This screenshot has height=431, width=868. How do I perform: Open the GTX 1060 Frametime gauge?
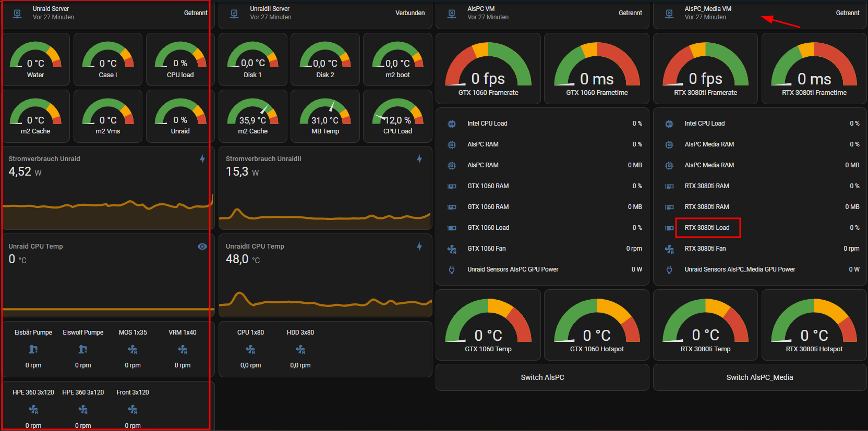pos(597,69)
